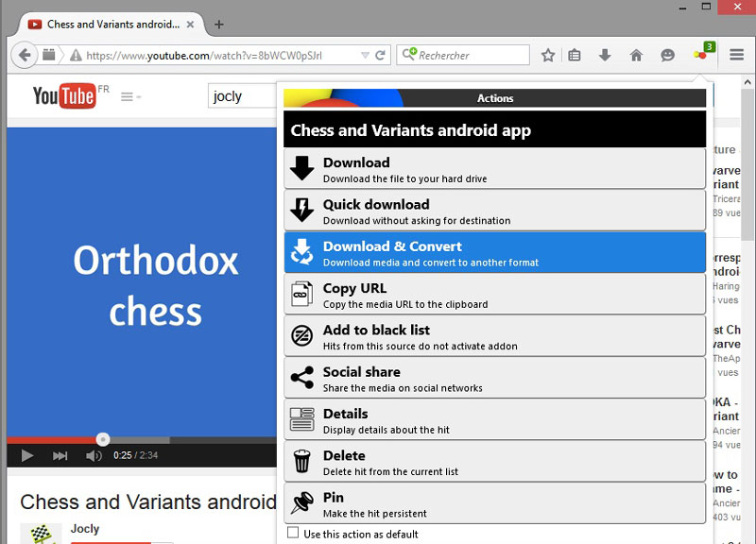Viewport: 756px width, 544px height.
Task: Skip to the next video
Action: click(x=59, y=454)
